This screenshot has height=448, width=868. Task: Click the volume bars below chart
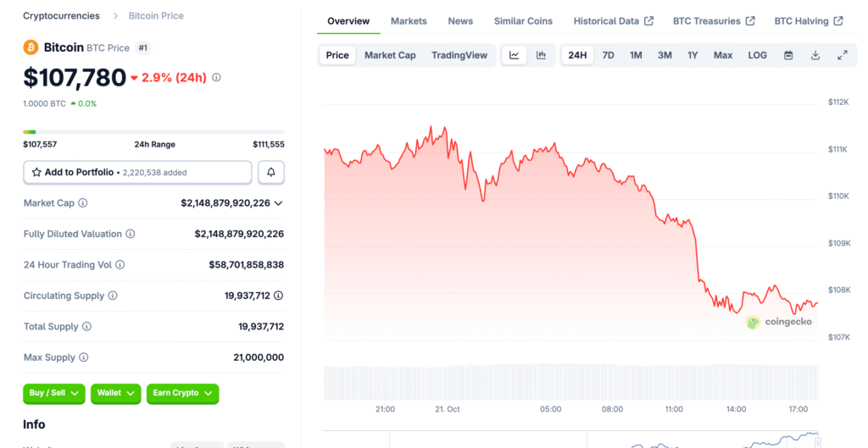(570, 382)
